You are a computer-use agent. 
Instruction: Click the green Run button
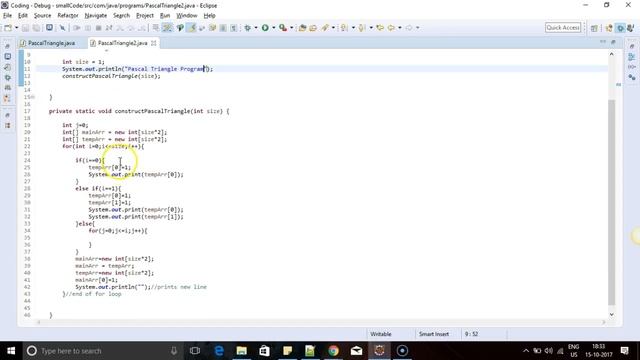click(x=265, y=28)
